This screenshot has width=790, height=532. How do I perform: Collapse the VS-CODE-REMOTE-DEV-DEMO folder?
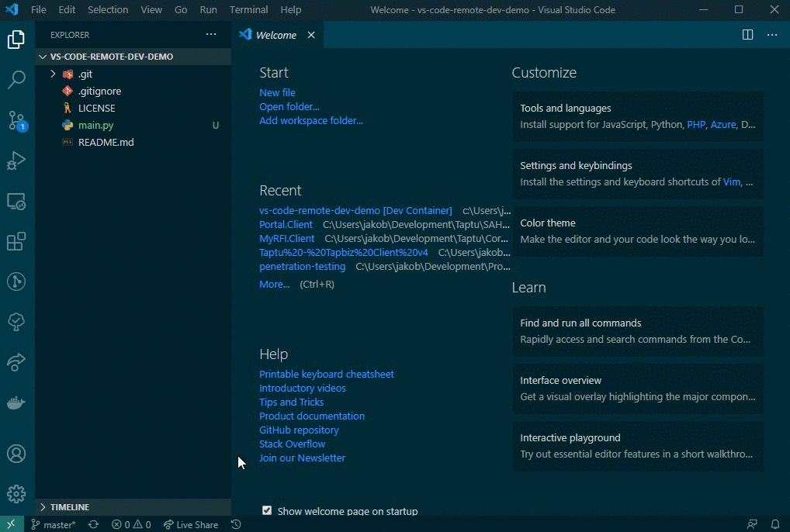(42, 57)
